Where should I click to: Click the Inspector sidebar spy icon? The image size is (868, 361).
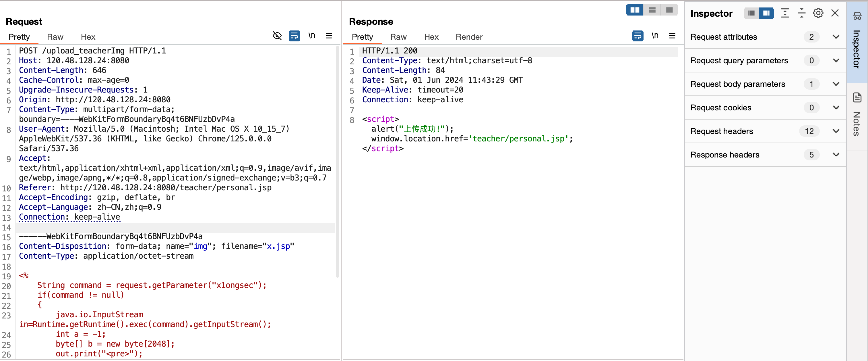coord(857,16)
